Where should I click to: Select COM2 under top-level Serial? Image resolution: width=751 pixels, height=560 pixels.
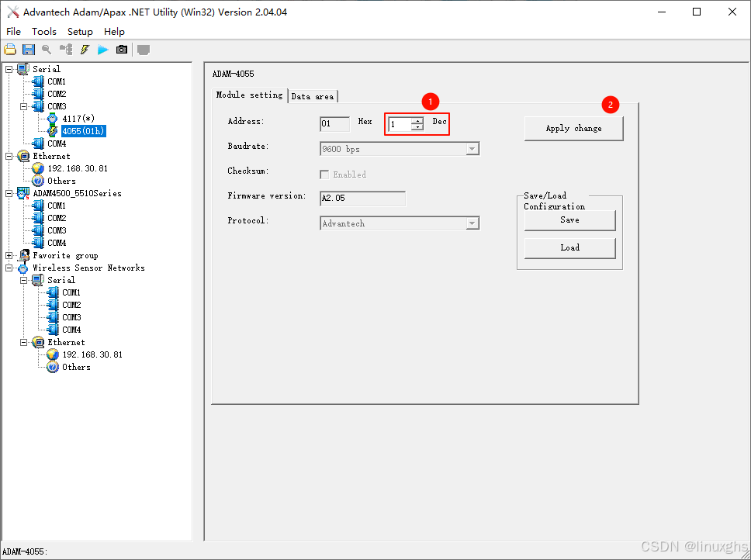[57, 94]
